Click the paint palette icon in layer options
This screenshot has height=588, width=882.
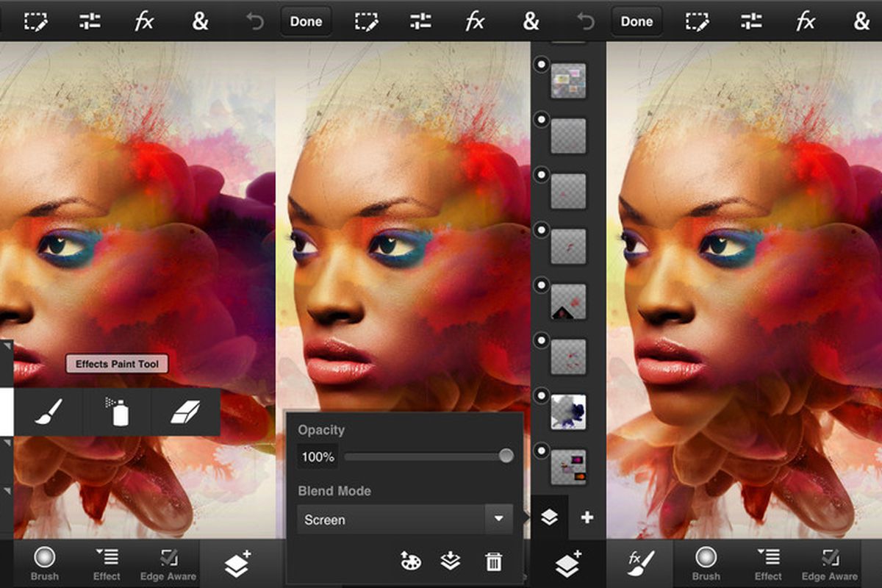coord(409,562)
